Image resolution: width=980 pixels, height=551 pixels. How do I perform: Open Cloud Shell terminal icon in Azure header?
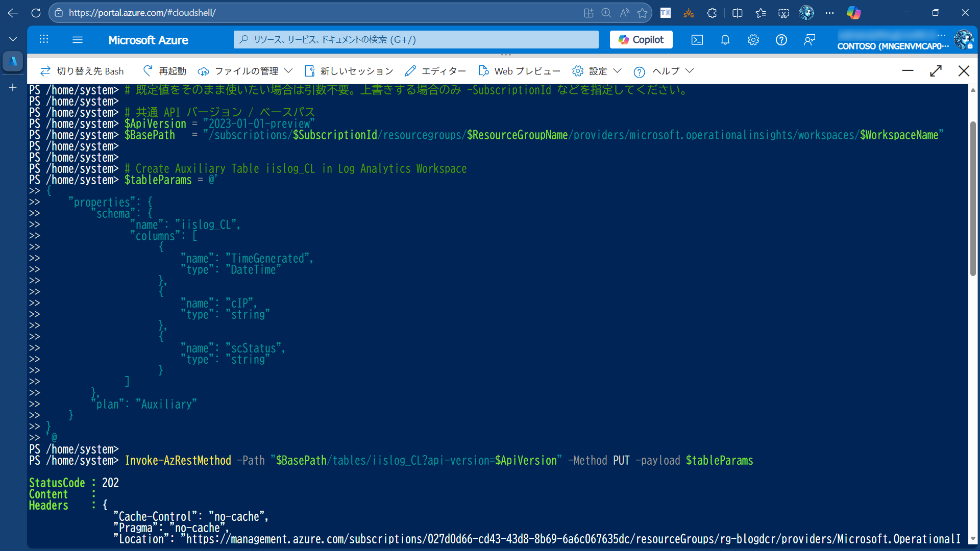[697, 40]
